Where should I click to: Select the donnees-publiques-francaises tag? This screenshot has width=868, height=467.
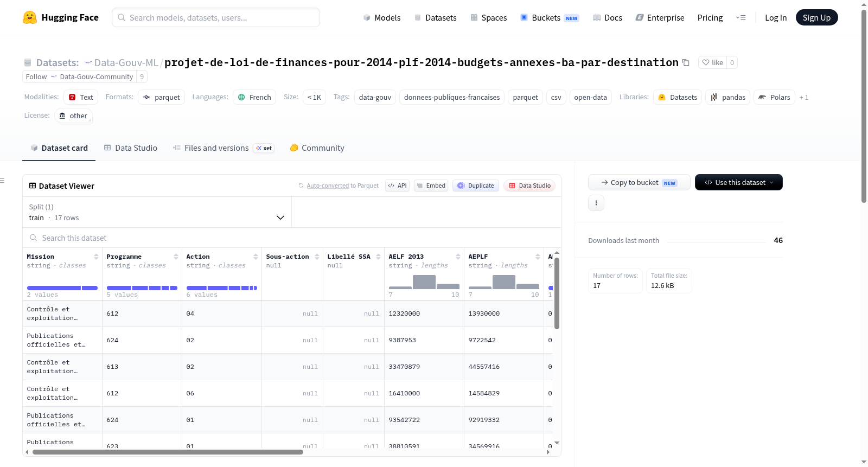coord(452,97)
